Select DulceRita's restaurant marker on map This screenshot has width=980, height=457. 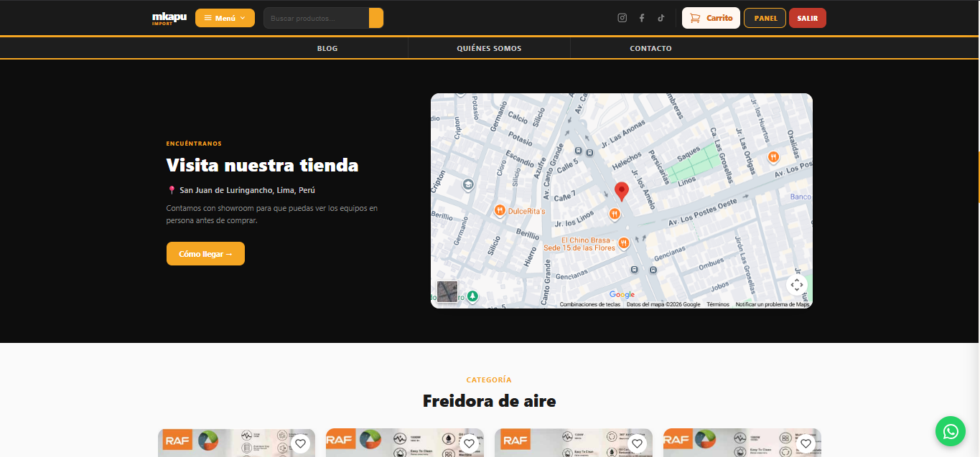pyautogui.click(x=500, y=211)
